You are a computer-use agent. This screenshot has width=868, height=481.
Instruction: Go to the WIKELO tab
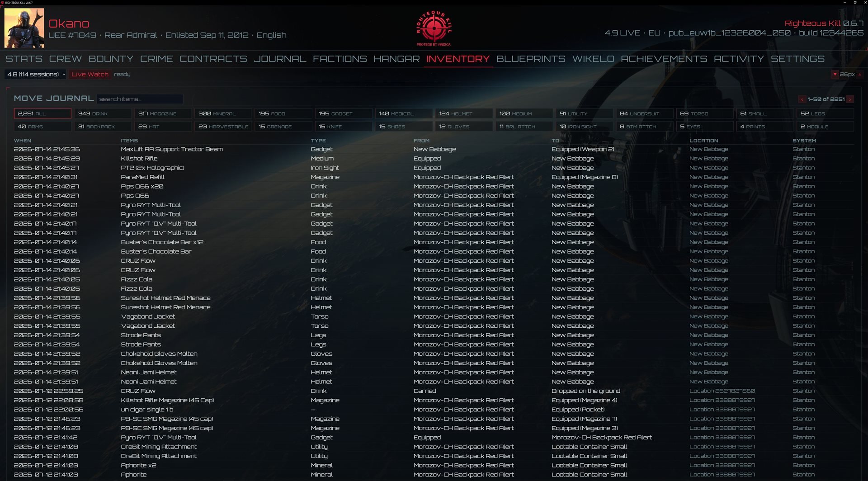click(x=593, y=59)
